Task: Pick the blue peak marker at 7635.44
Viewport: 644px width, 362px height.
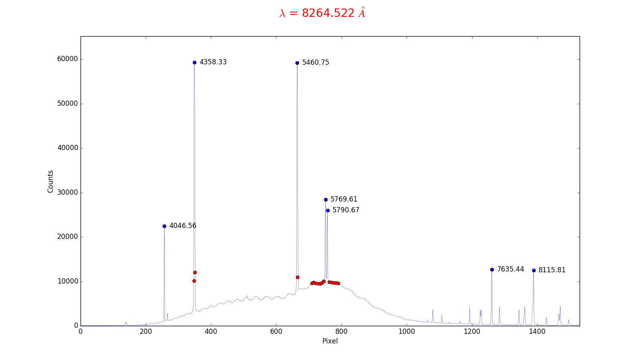Action: tap(492, 269)
